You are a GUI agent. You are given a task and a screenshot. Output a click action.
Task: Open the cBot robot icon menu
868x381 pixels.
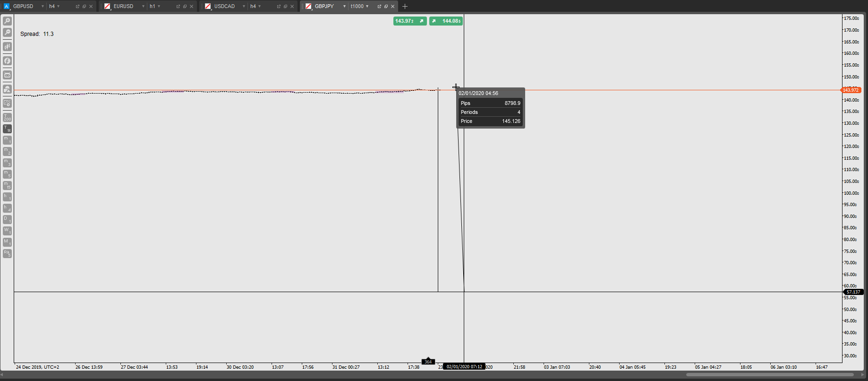point(7,75)
